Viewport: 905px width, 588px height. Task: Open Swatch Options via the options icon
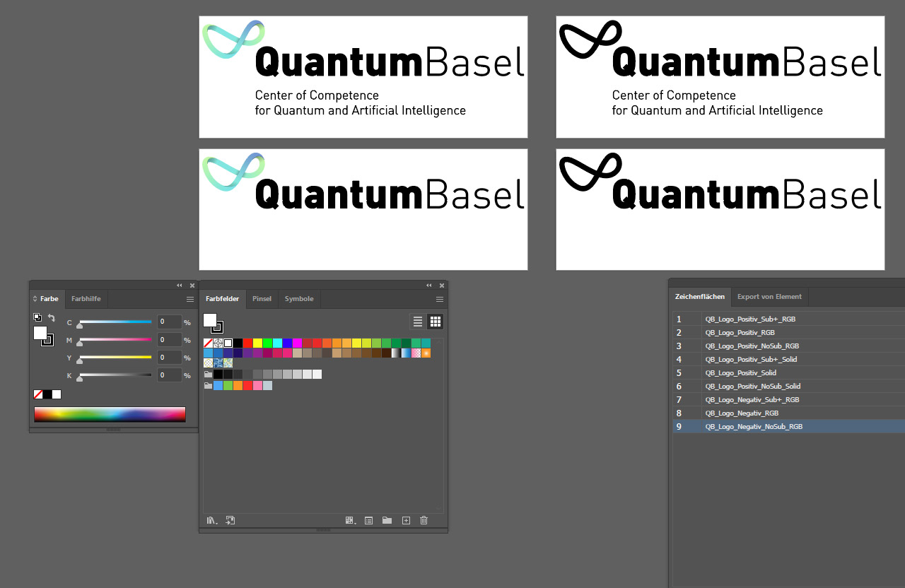(368, 520)
